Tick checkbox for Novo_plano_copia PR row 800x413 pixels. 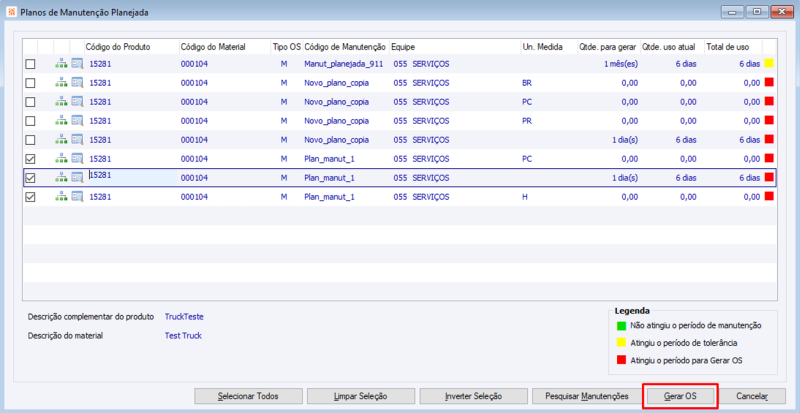31,120
